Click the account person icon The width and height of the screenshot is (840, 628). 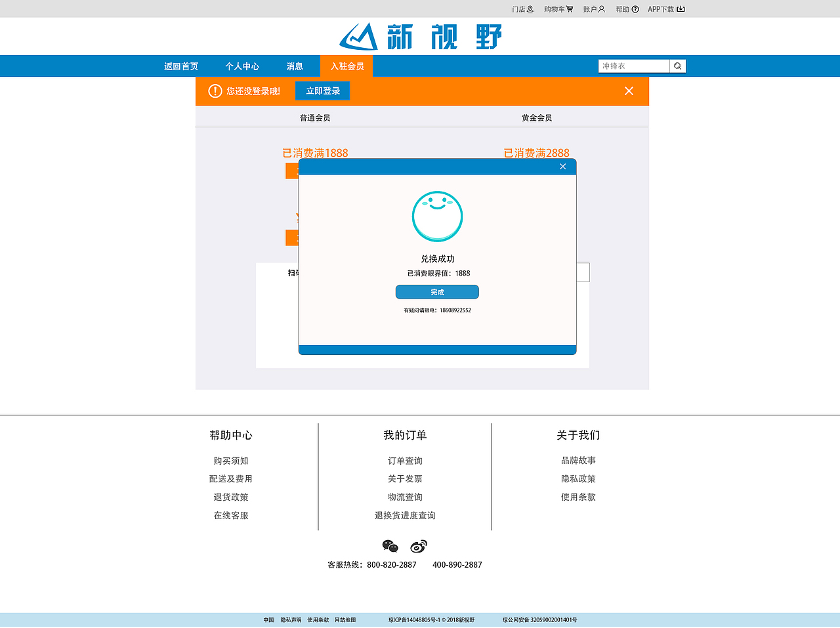602,9
